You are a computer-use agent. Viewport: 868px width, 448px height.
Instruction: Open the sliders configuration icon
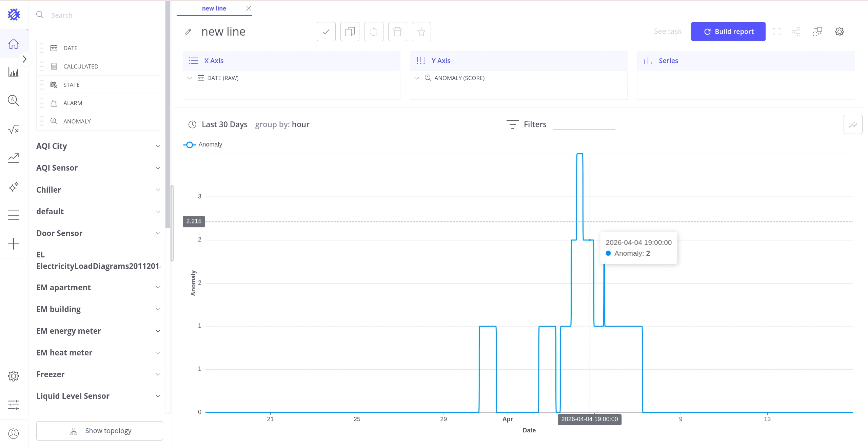click(14, 405)
